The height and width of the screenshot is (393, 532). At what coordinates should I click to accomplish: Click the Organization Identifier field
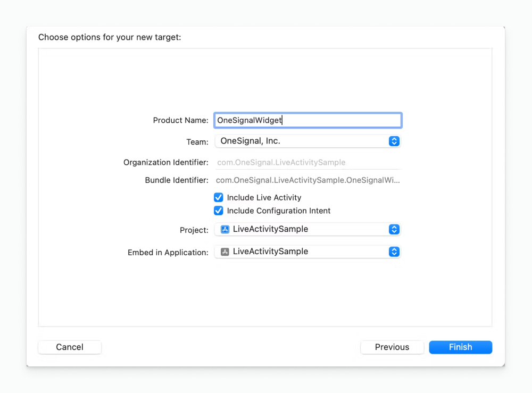307,162
